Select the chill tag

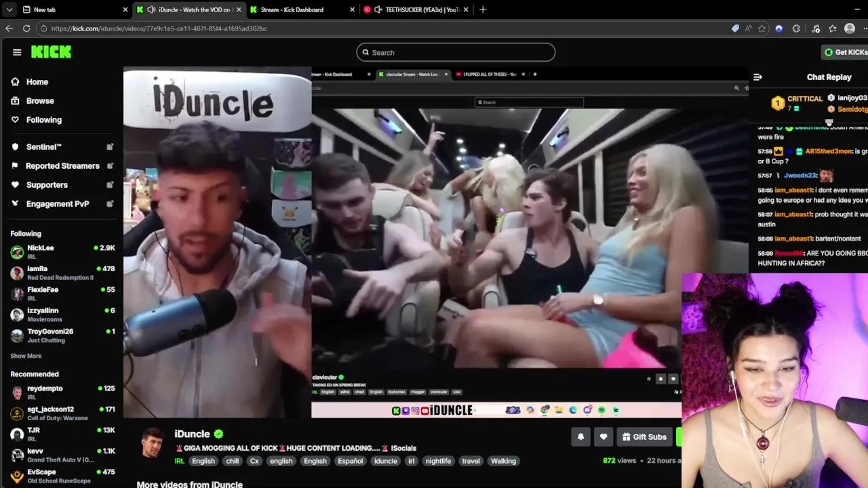[x=233, y=461]
